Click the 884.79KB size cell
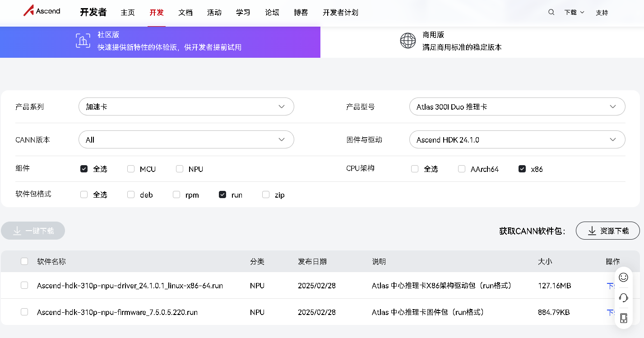Viewport: 644px width, 338px height. (x=554, y=312)
